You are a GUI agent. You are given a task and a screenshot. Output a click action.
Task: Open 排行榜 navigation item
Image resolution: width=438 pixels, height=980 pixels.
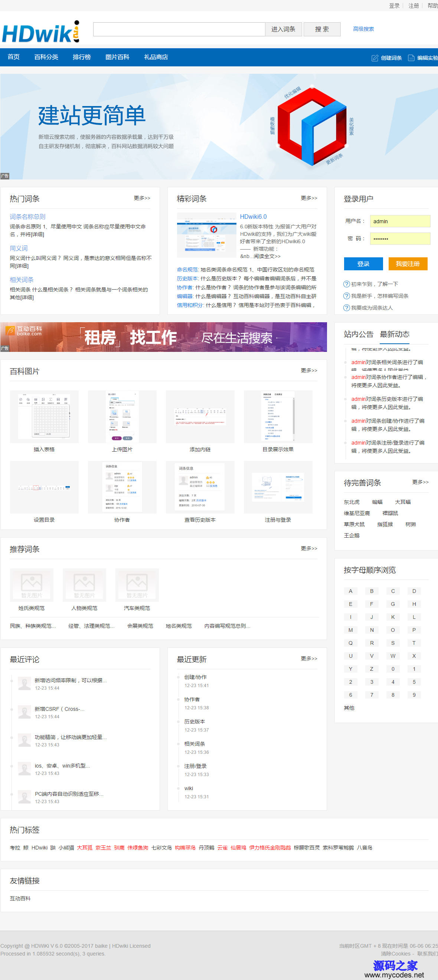point(82,57)
